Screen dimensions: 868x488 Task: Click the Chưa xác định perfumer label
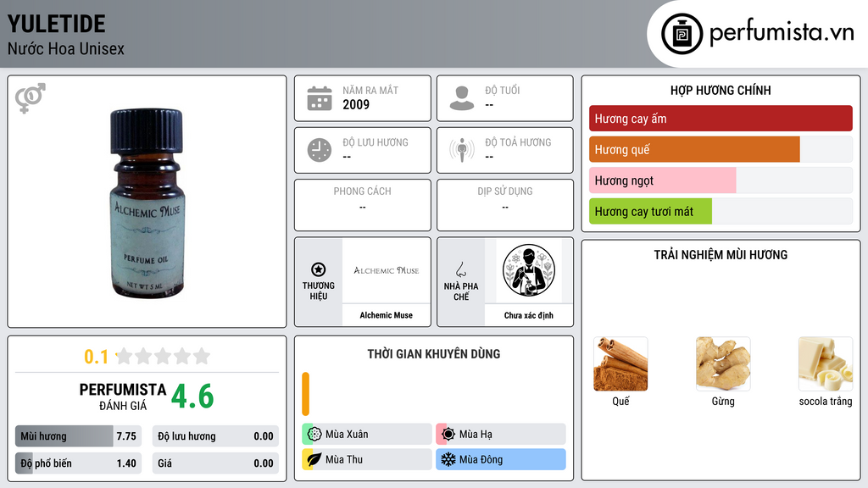coord(529,315)
